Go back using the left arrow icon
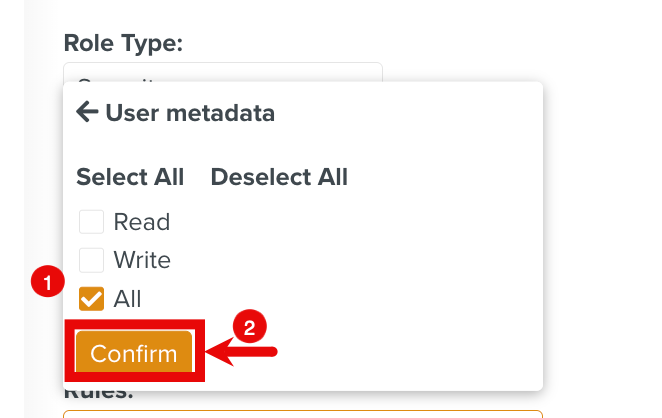The height and width of the screenshot is (418, 662). (x=87, y=113)
